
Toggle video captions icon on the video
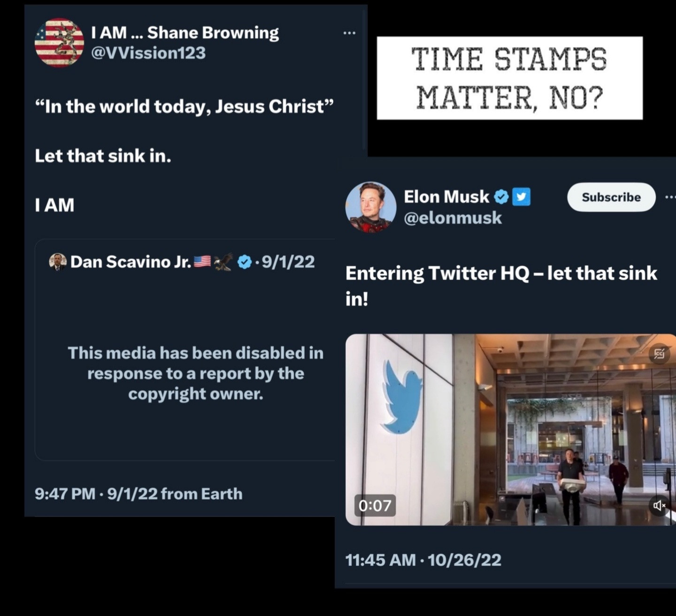(x=659, y=354)
